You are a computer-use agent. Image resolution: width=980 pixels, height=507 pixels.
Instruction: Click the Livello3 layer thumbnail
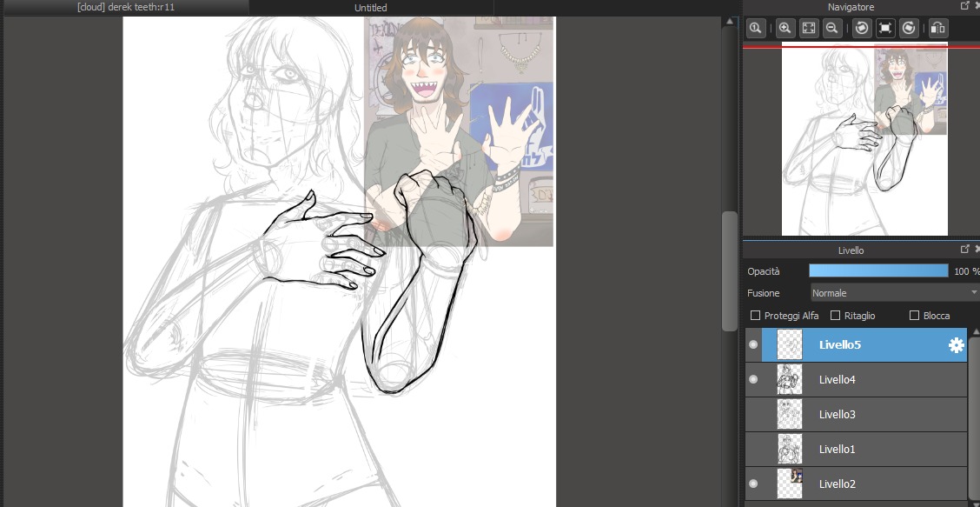(790, 414)
